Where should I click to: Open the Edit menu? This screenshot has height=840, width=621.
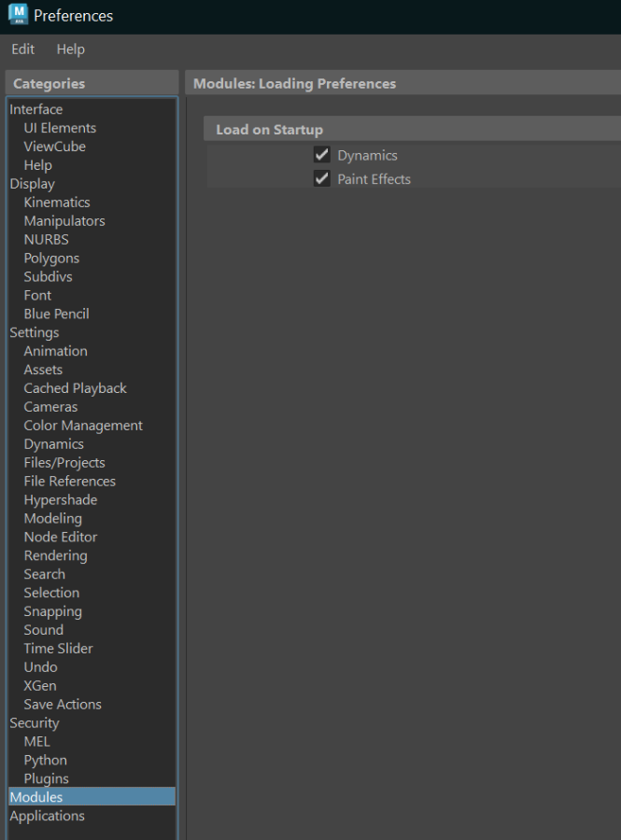(23, 49)
